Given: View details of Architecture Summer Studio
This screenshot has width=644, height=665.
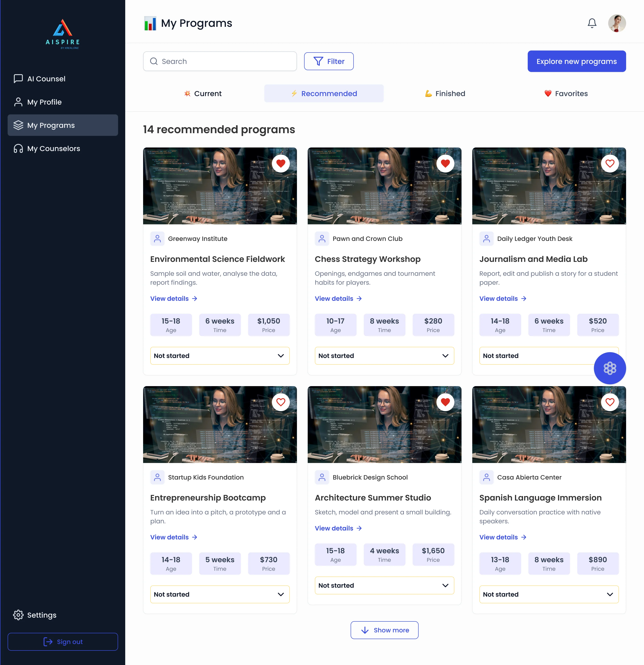Looking at the screenshot, I should pyautogui.click(x=338, y=528).
